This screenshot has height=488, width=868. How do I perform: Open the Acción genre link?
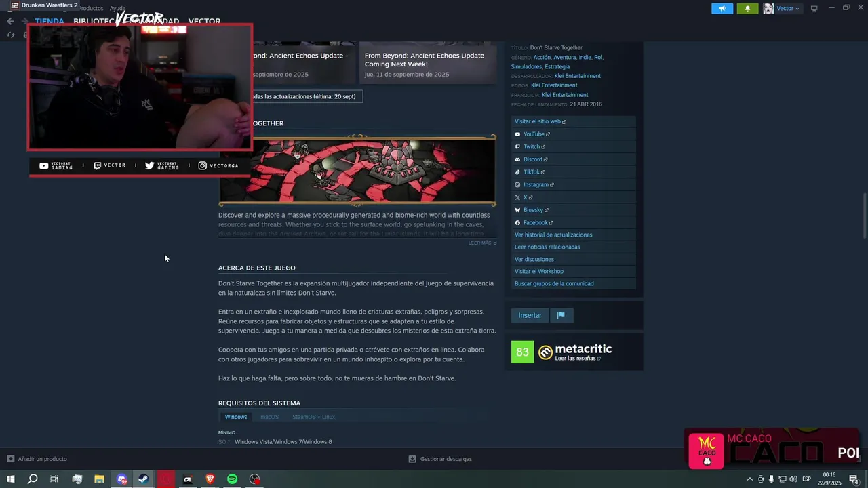click(x=542, y=58)
